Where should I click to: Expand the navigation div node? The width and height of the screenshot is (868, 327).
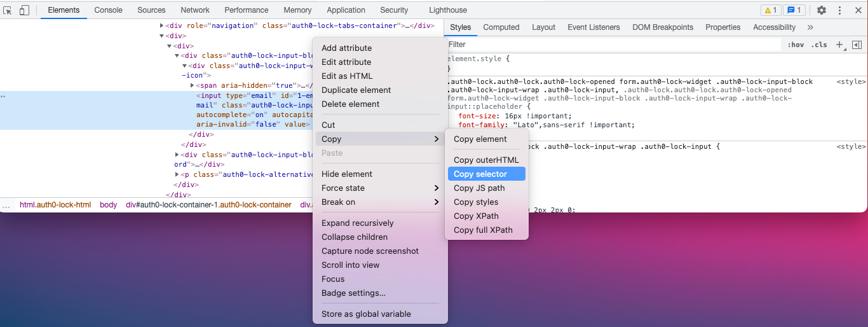pos(161,26)
